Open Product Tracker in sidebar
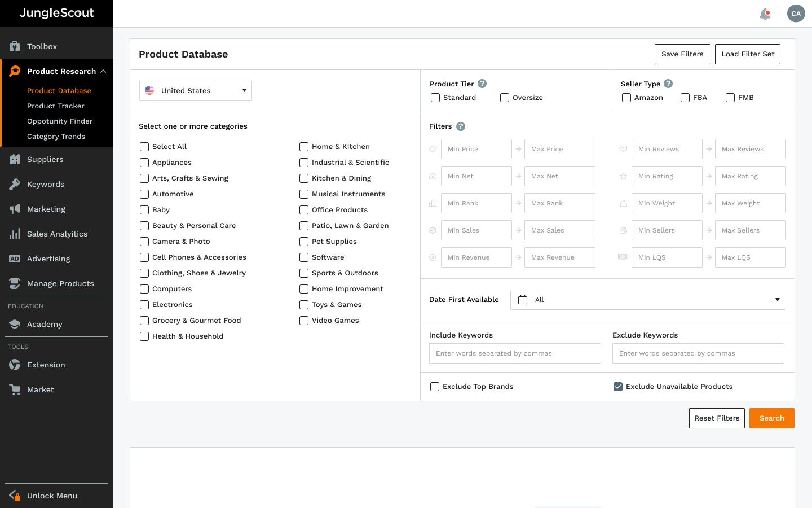Screen dimensions: 812x508 point(56,106)
